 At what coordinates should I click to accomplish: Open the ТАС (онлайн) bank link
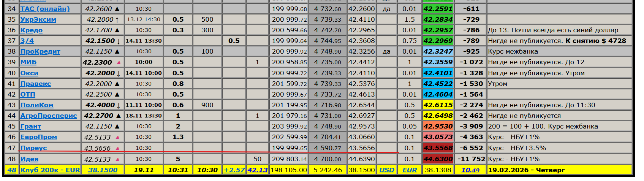[45, 9]
